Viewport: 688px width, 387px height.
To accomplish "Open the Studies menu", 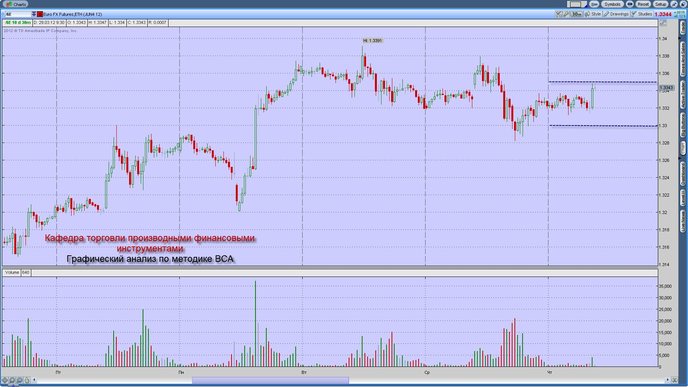I will point(642,14).
